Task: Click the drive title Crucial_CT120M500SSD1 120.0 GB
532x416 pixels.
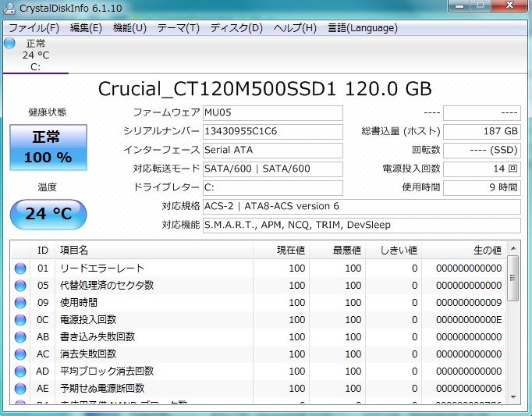Action: [x=265, y=89]
